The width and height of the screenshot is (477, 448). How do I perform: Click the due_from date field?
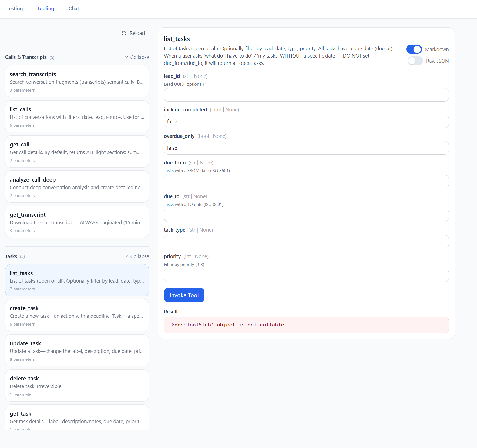306,182
